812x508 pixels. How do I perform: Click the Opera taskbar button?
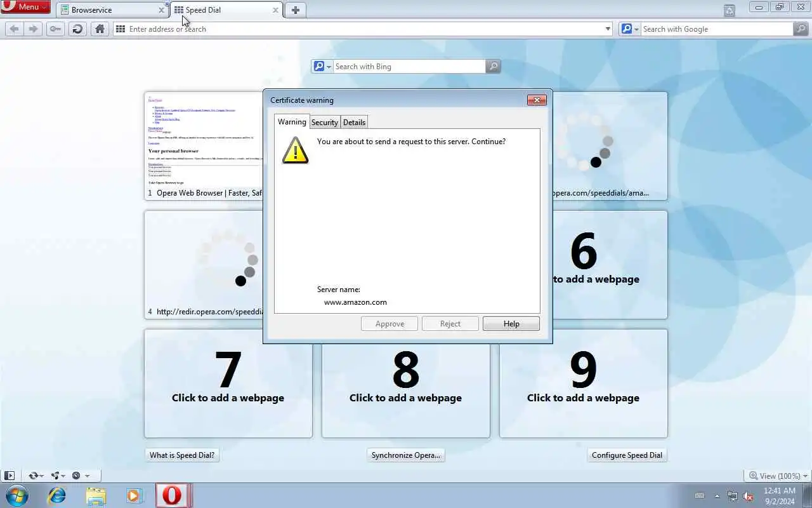pos(173,495)
